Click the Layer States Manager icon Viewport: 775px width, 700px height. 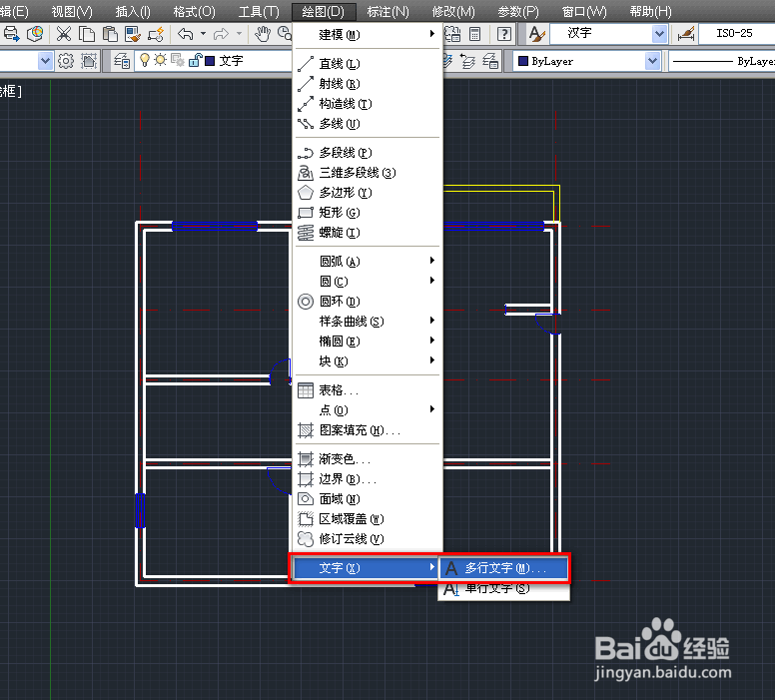tap(490, 61)
